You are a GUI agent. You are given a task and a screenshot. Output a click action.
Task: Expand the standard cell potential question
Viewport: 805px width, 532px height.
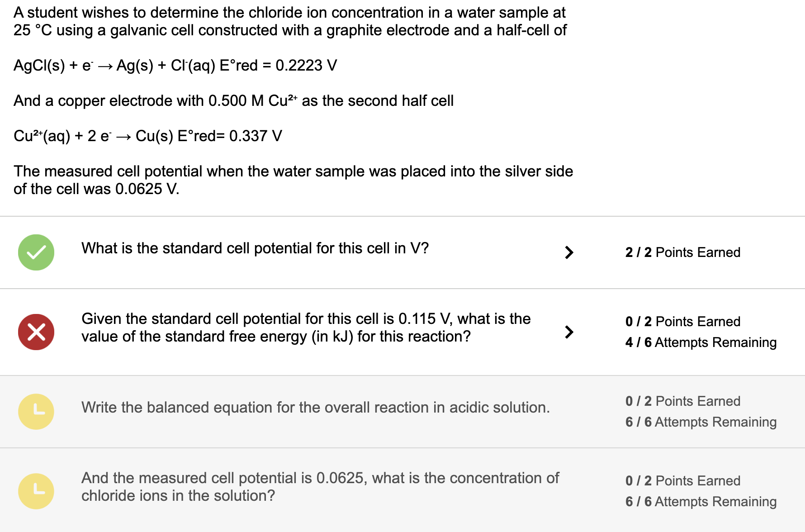(x=569, y=252)
